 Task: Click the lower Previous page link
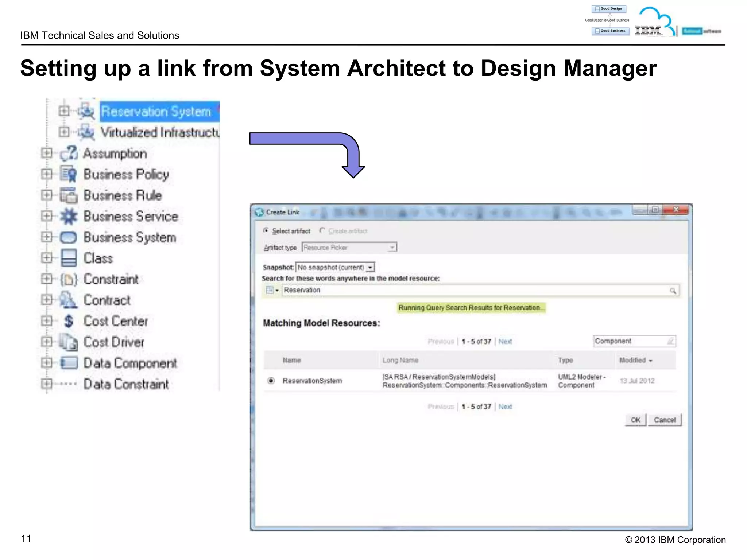[x=441, y=407]
